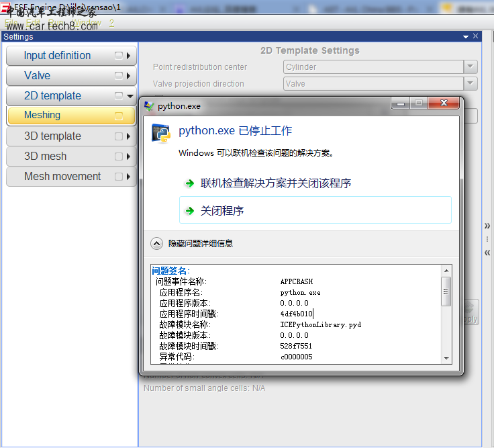Expand the Mesh movement arrow
This screenshot has width=494, height=448.
tap(129, 177)
